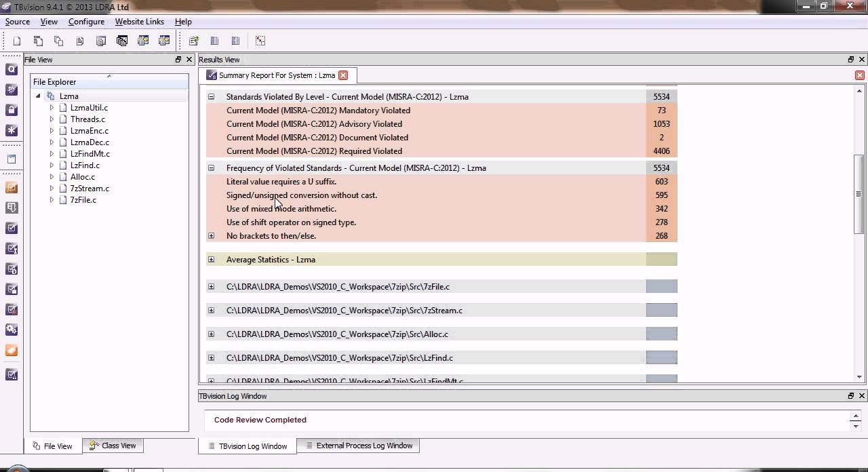Switch to External Process Log Window tab
The width and height of the screenshot is (868, 472).
coord(358,446)
